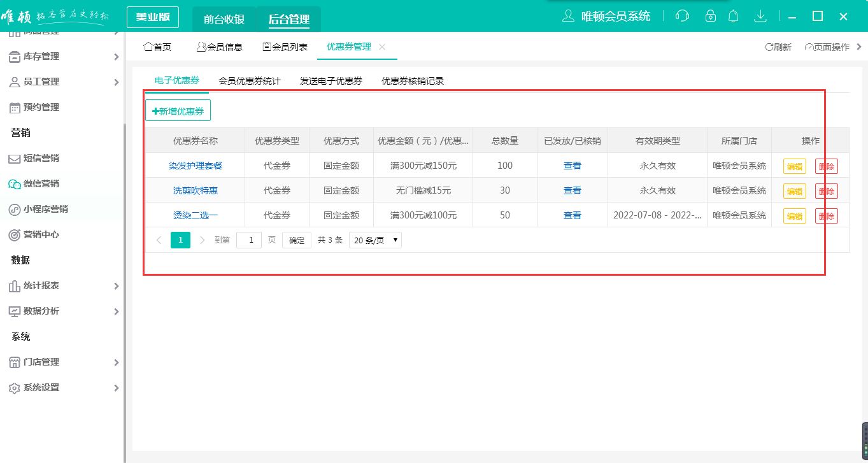This screenshot has height=463, width=868.
Task: Open the 染发护理套餐 coupon link
Action: [196, 166]
